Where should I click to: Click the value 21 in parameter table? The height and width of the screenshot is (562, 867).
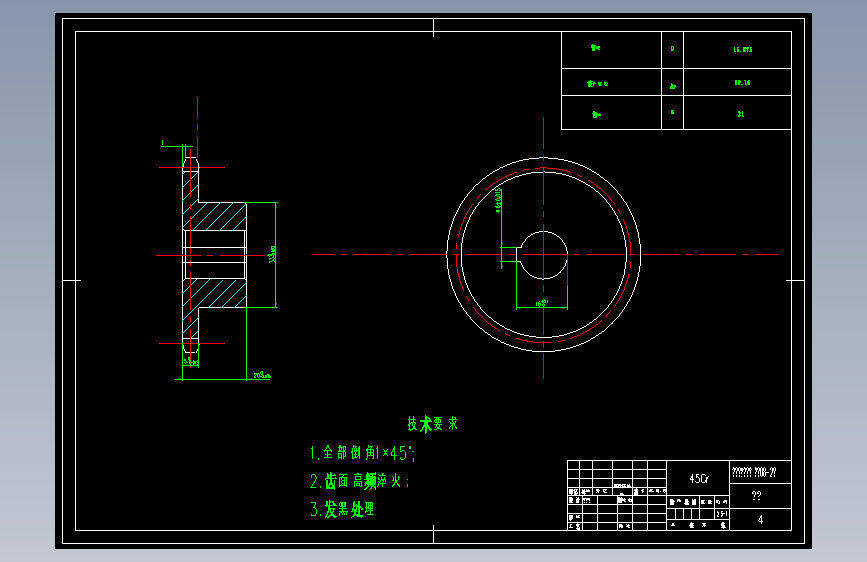pos(740,114)
